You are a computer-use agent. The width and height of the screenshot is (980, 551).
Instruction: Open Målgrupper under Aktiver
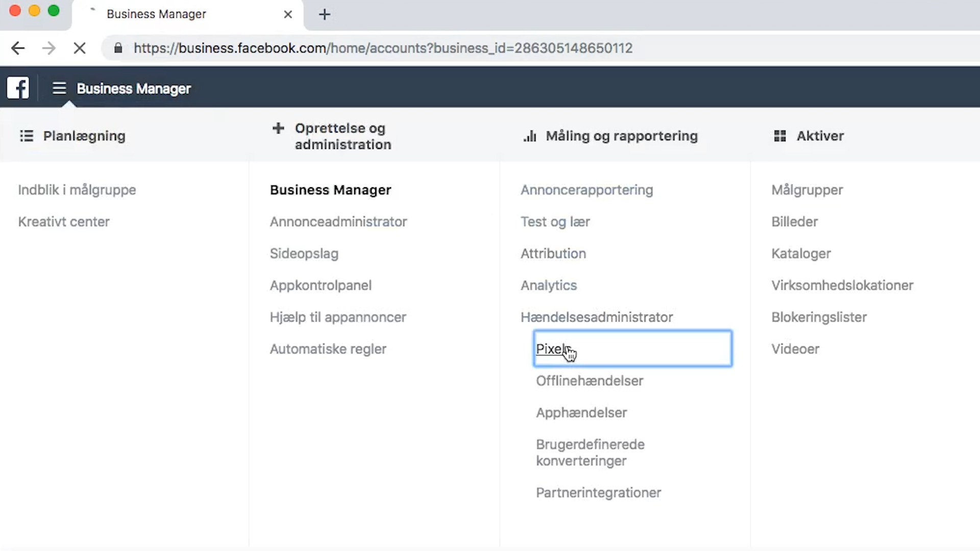(806, 190)
